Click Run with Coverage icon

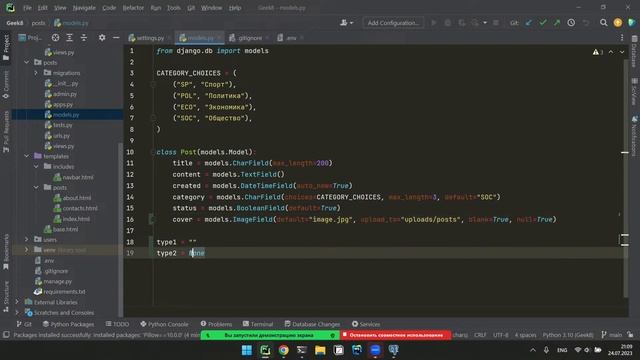[462, 23]
